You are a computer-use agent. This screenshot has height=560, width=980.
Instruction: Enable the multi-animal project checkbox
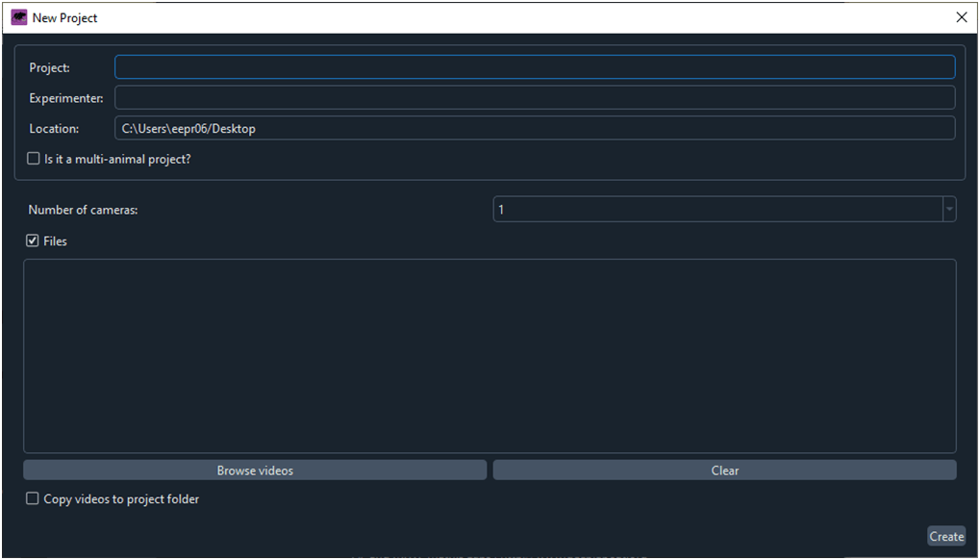click(34, 159)
